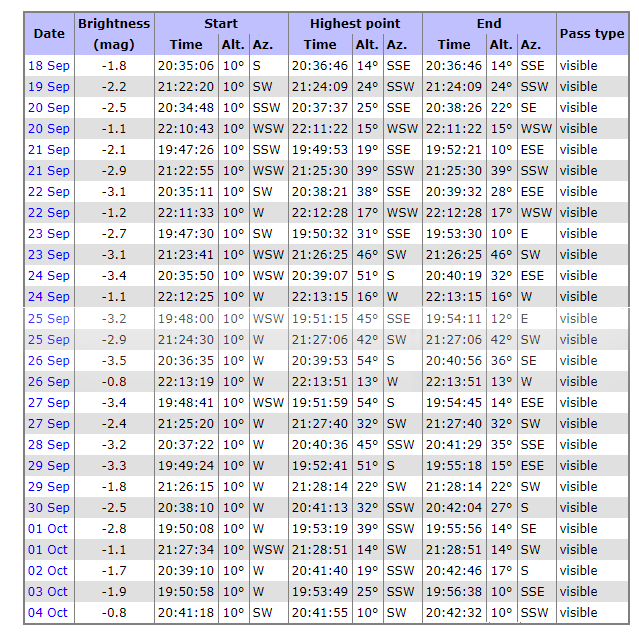Click the Date column header
Image resolution: width=639 pixels, height=636 pixels.
click(x=49, y=34)
